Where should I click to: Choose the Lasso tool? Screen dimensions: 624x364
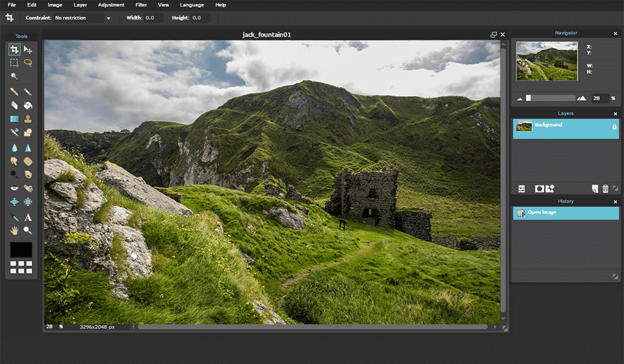[x=28, y=63]
